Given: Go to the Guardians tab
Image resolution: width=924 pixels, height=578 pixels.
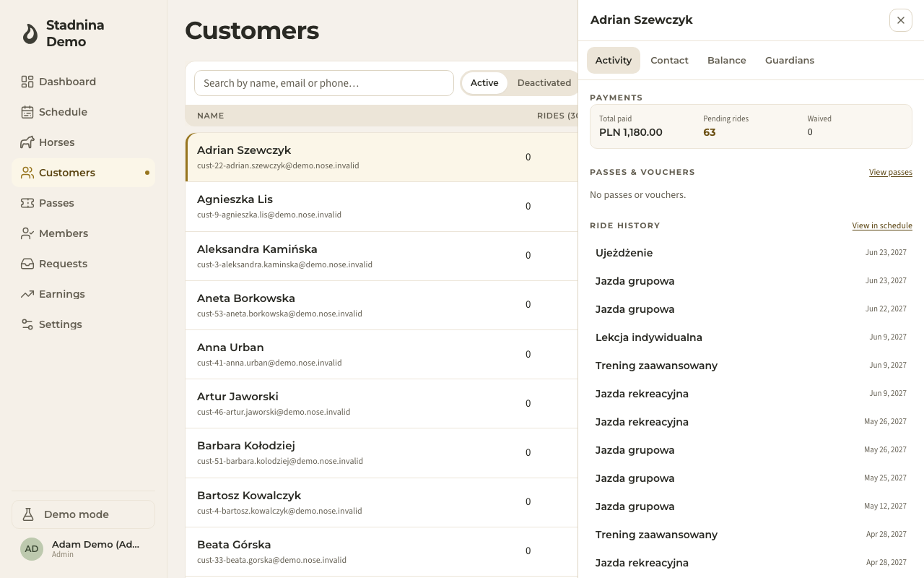Looking at the screenshot, I should click(x=790, y=61).
